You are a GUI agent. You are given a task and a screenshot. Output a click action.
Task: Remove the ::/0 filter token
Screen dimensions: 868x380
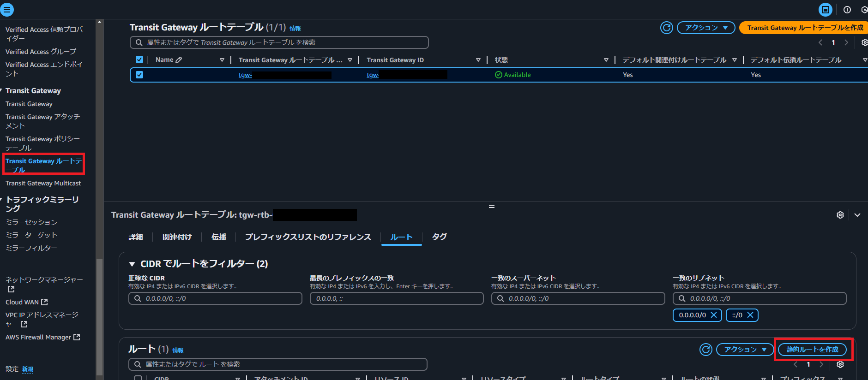[x=750, y=315]
